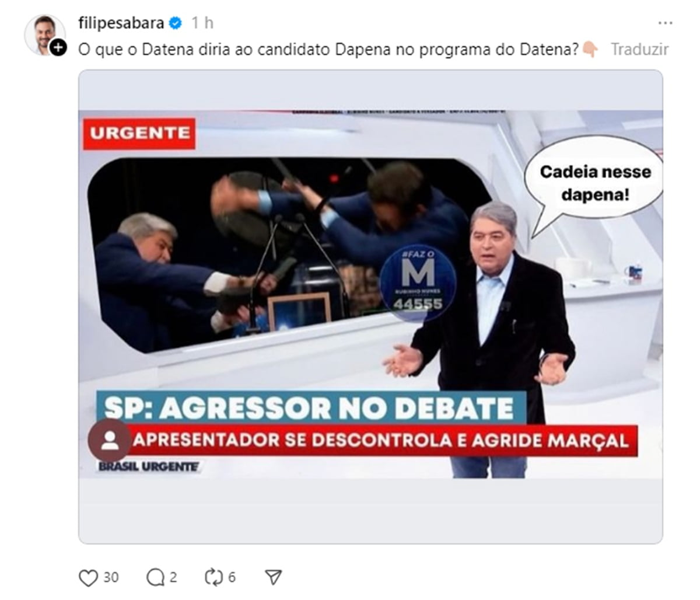Open filipesabara profile picture
This screenshot has width=700, height=600.
[x=44, y=35]
